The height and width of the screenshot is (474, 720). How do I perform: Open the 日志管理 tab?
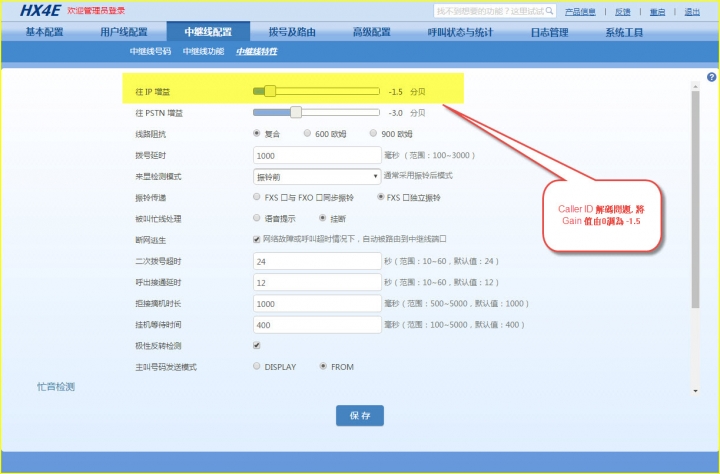coord(550,32)
